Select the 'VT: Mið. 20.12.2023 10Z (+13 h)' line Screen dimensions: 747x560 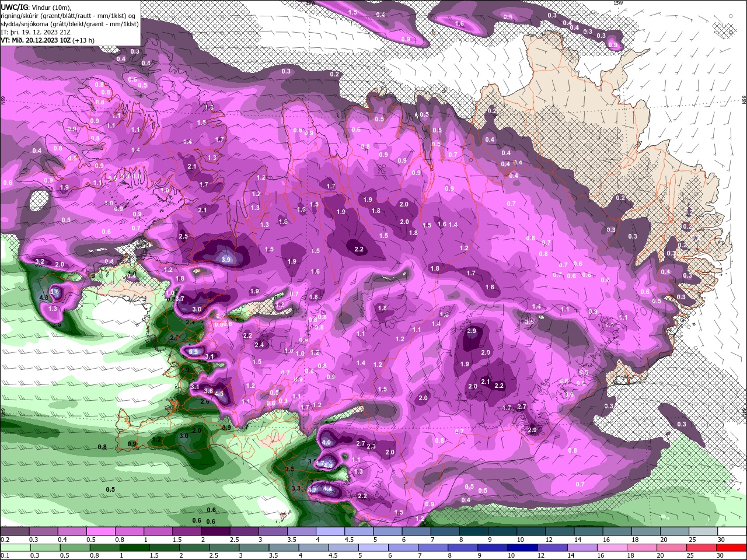click(x=48, y=40)
